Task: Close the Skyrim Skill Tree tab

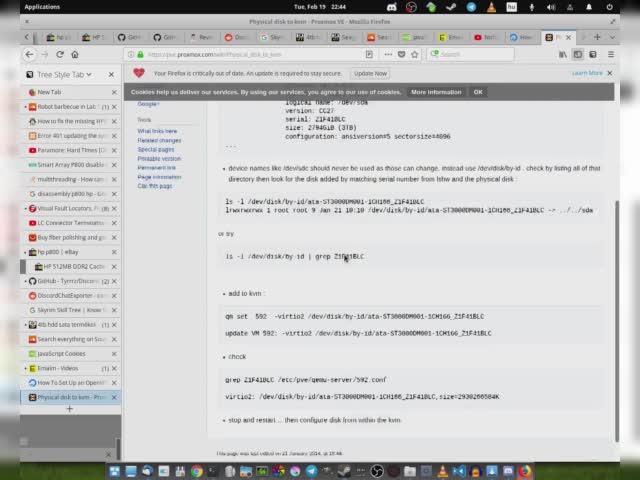Action: tap(114, 310)
